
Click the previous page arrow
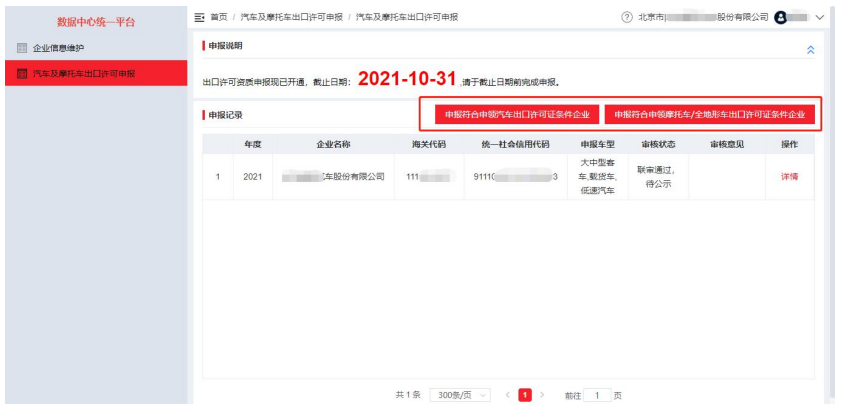point(508,395)
